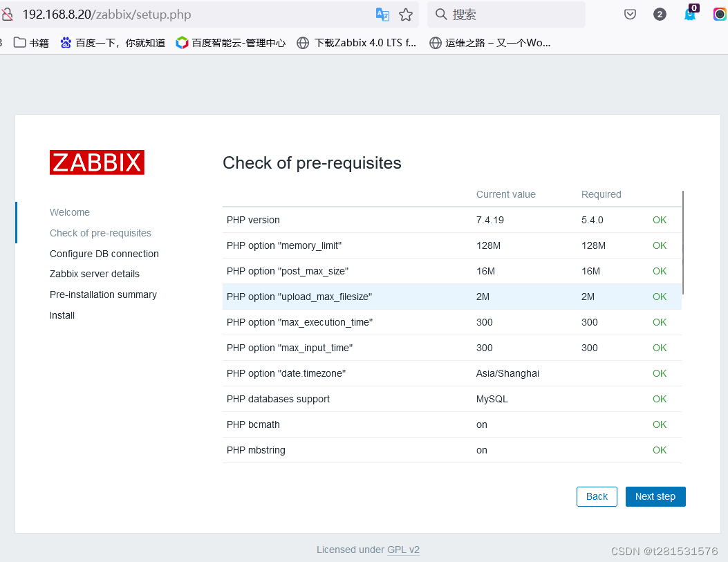
Task: Click the pre-requisites table scrollbar
Action: pos(682,242)
